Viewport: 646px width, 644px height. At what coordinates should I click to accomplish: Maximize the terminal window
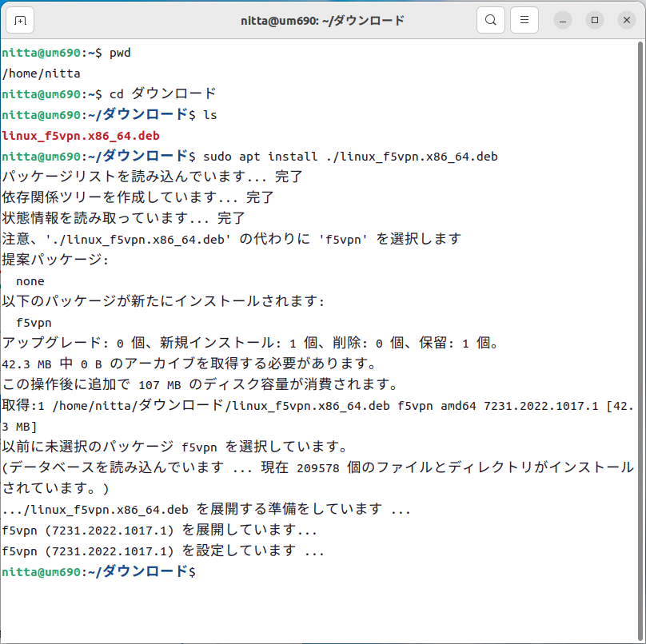point(594,20)
